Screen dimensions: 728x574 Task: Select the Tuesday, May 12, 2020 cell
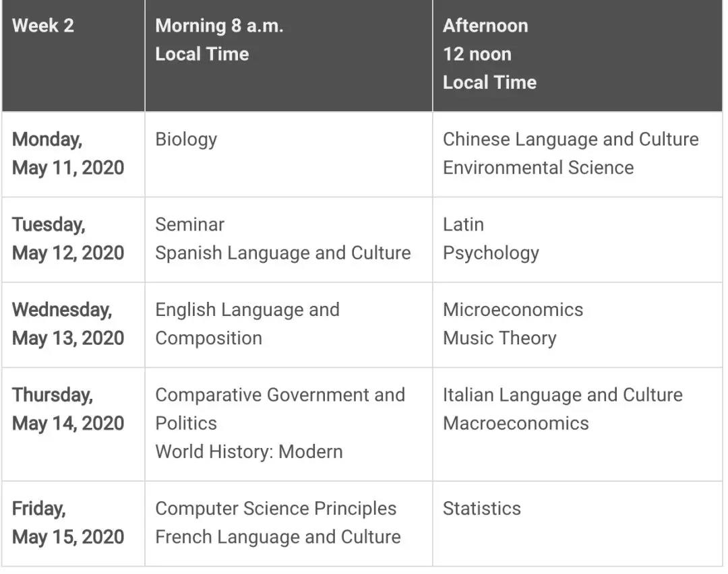(68, 238)
